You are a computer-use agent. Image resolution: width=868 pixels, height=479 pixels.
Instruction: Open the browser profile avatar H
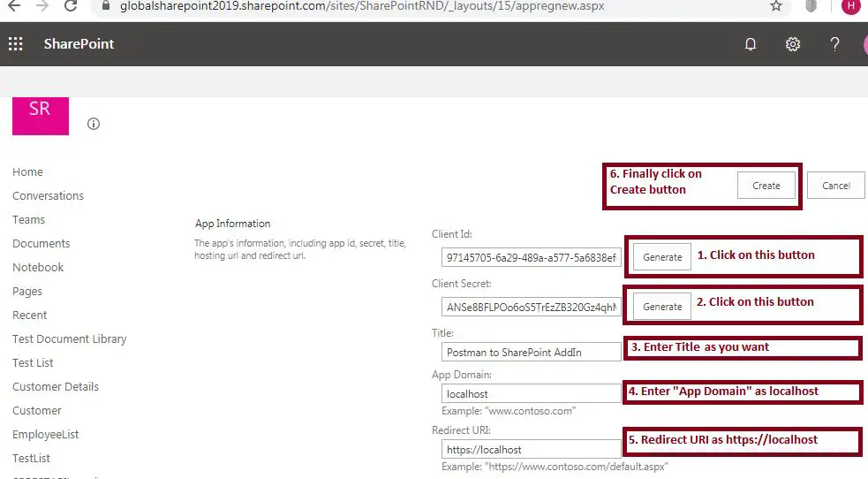coord(851,5)
